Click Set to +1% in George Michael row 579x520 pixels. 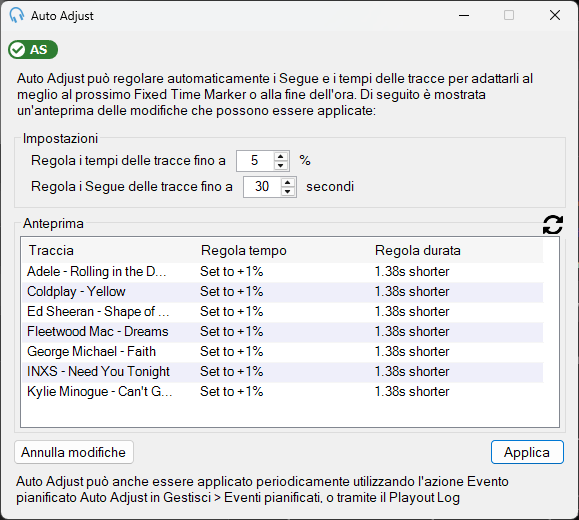pyautogui.click(x=232, y=351)
